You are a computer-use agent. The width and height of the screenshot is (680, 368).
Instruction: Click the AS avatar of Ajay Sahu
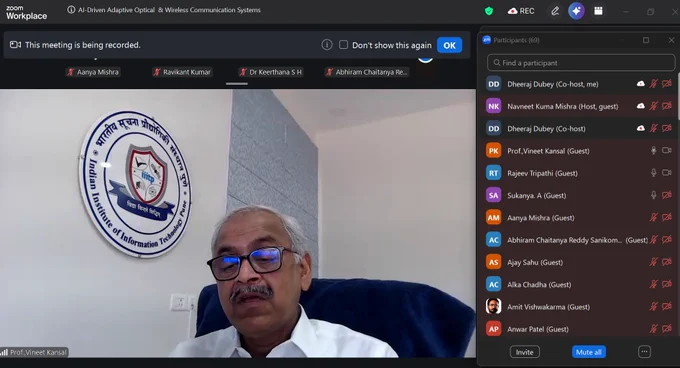494,262
